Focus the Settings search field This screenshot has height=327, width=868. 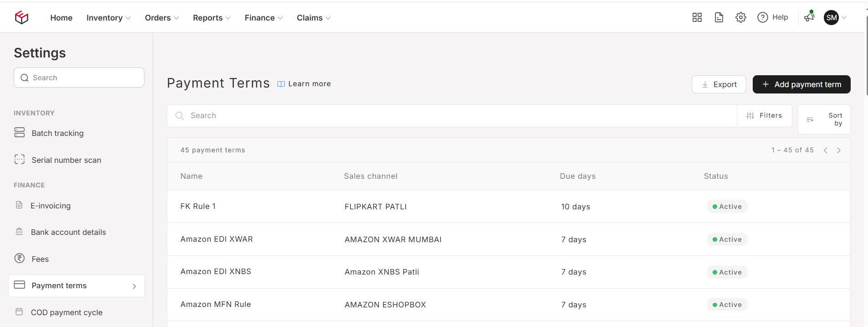pyautogui.click(x=79, y=78)
